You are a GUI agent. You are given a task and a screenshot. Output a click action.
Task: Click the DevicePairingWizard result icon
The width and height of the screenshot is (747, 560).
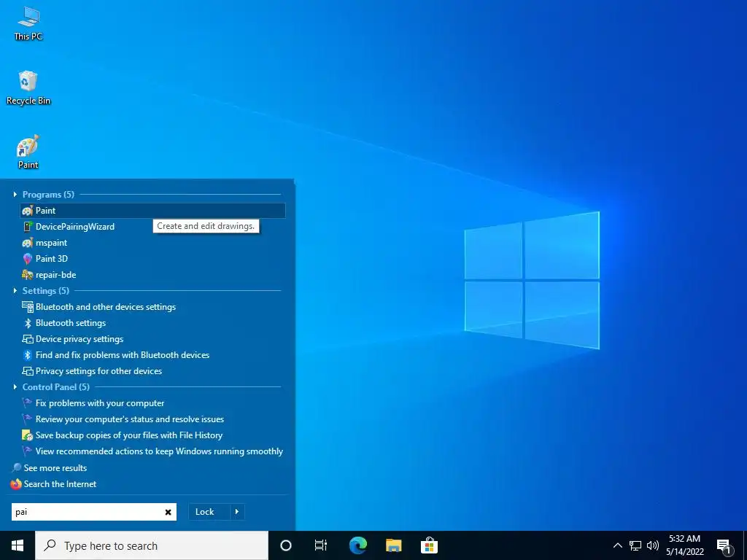point(28,227)
